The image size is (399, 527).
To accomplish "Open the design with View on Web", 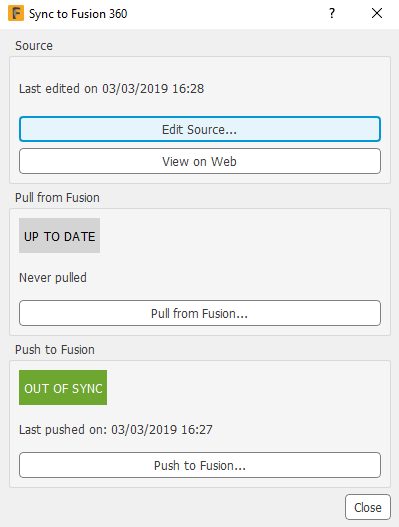I will pyautogui.click(x=200, y=161).
